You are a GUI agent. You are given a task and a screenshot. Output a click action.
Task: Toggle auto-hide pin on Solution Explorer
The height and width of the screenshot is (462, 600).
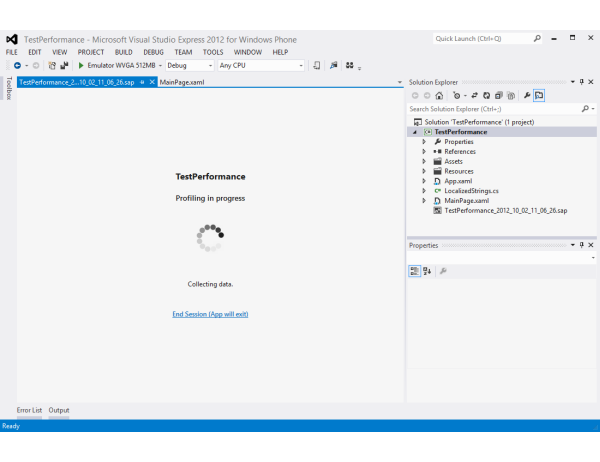[x=582, y=82]
